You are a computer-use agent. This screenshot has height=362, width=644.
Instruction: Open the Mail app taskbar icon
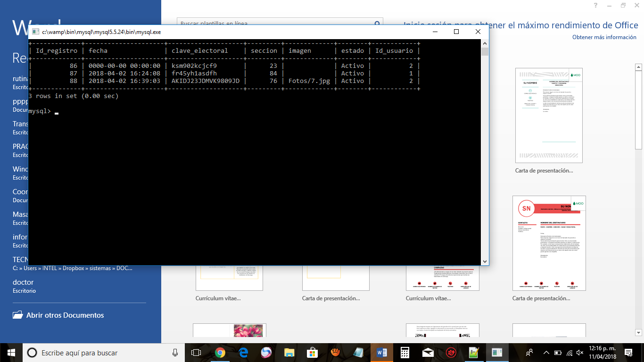428,353
